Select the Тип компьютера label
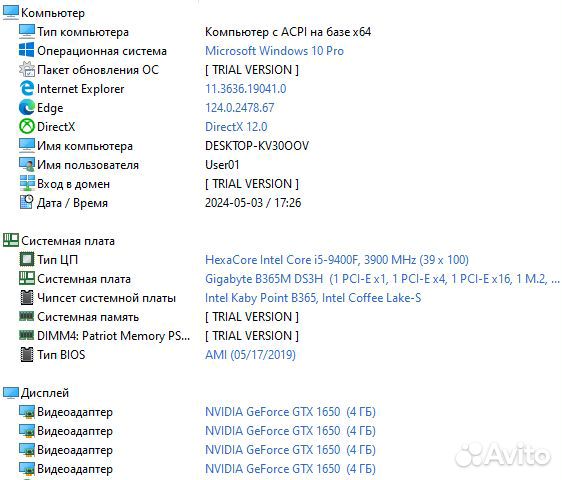Screen dimensions: 562x480 point(83,32)
